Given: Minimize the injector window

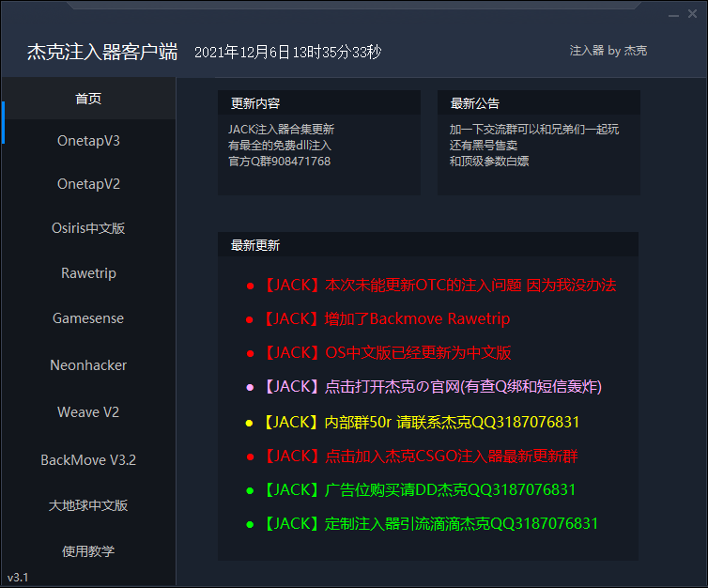Looking at the screenshot, I should point(673,15).
